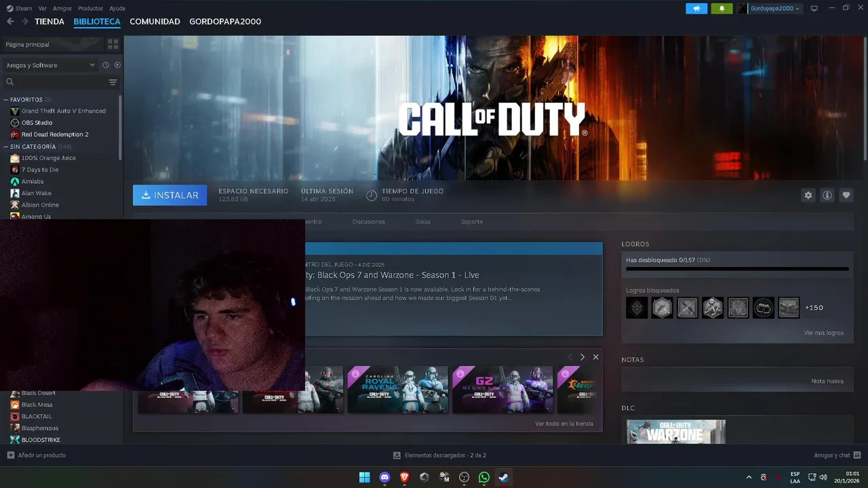Open the Juegos y Software dropdown
Viewport: 868px width, 488px height.
51,65
